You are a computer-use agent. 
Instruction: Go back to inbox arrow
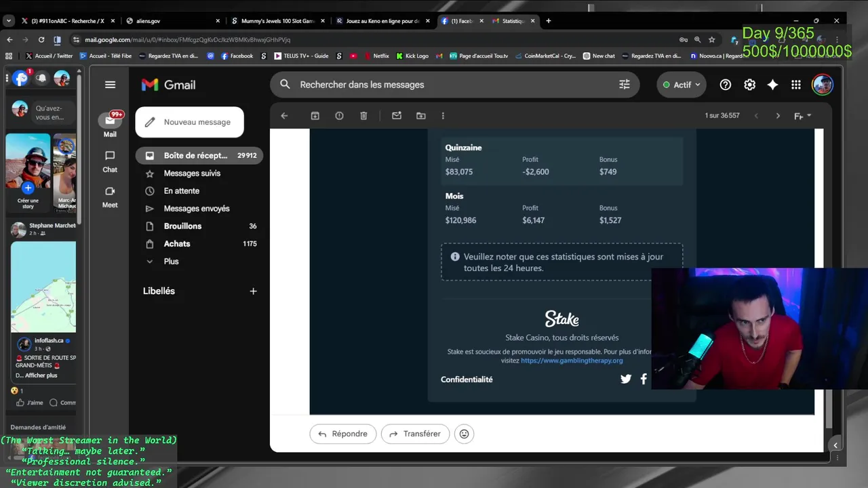pyautogui.click(x=284, y=116)
